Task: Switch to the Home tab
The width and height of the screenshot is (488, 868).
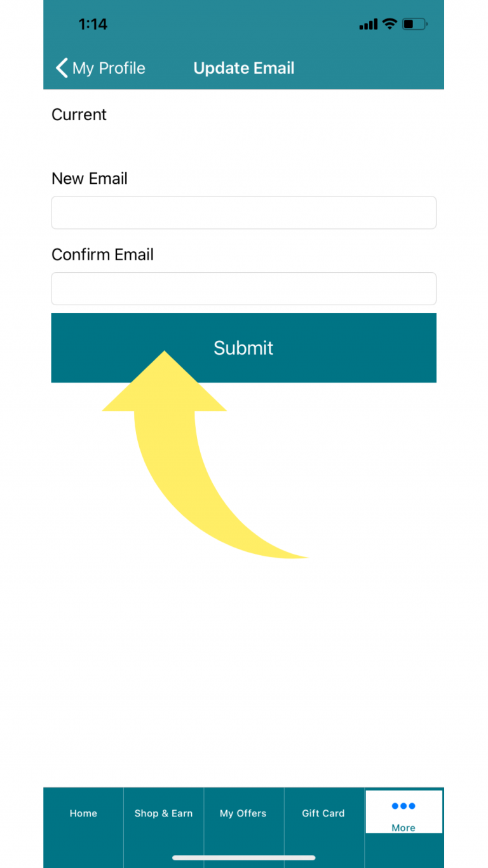Action: tap(83, 813)
